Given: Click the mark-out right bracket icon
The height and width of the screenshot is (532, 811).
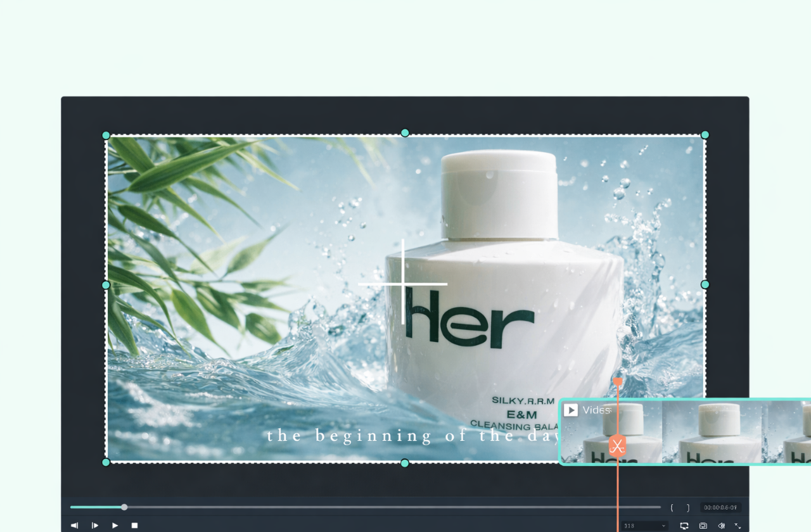Looking at the screenshot, I should tap(688, 508).
